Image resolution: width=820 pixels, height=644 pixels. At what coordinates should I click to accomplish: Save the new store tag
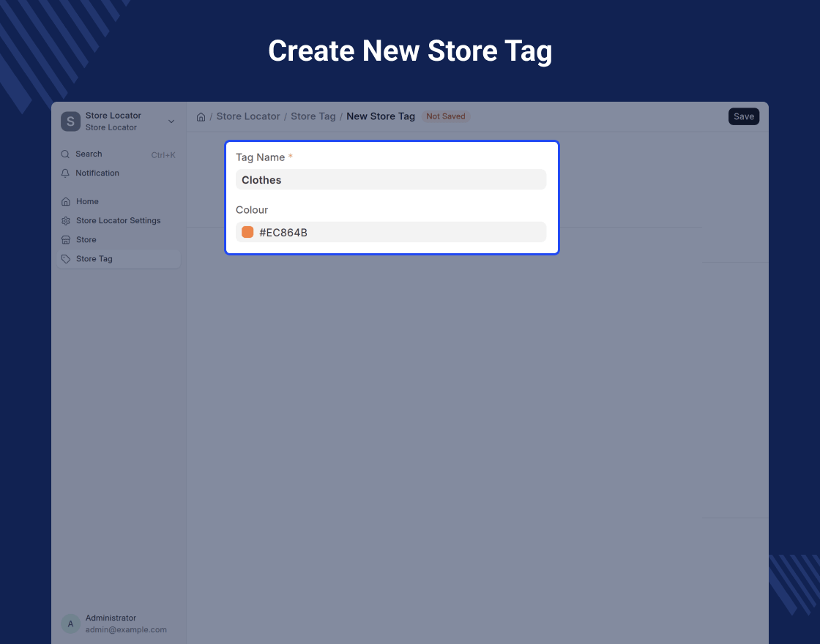pos(744,116)
